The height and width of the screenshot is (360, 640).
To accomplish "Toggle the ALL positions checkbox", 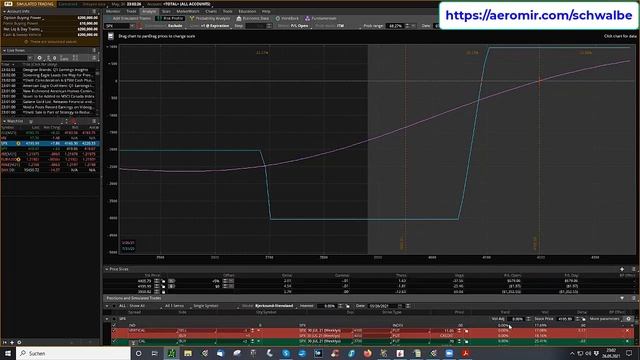I will pyautogui.click(x=114, y=306).
